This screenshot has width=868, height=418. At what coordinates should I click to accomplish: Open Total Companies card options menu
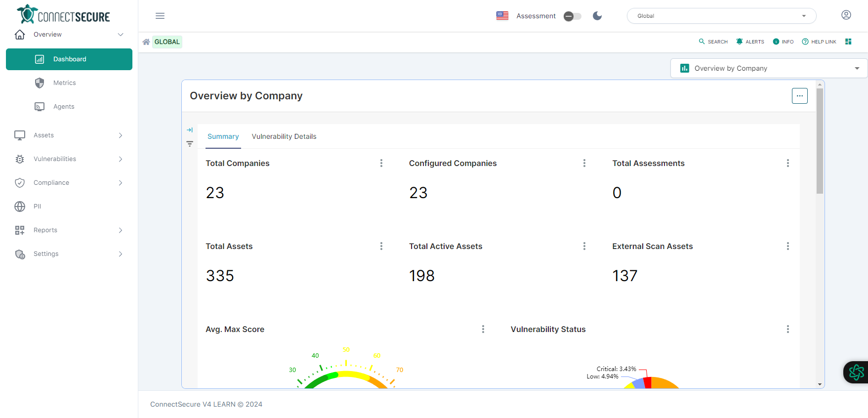381,163
